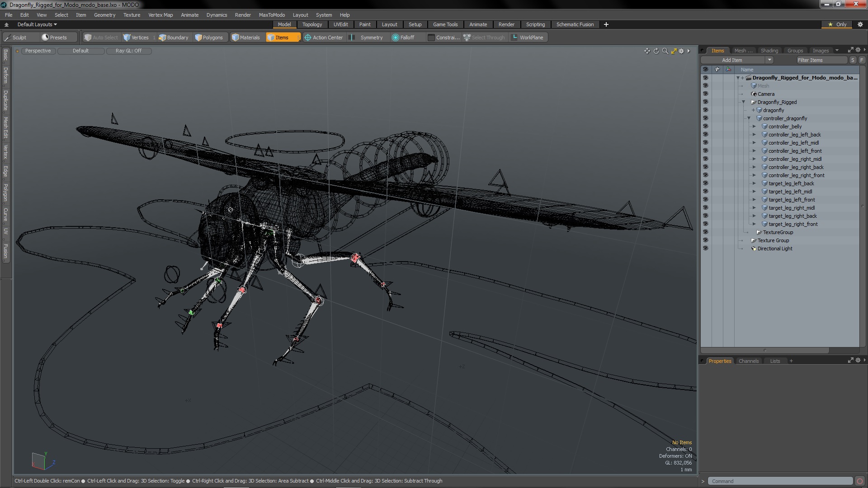Open Items panel settings gear
This screenshot has width=868, height=488.
[x=858, y=50]
